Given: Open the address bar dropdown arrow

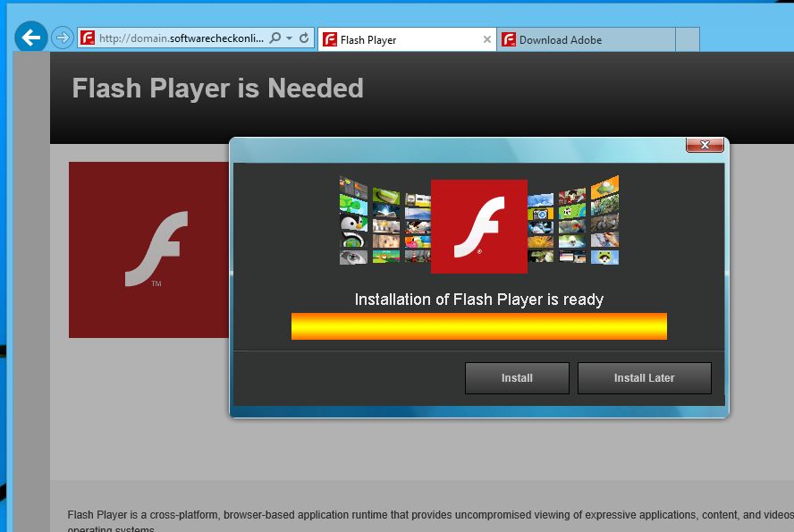Looking at the screenshot, I should click(x=289, y=38).
